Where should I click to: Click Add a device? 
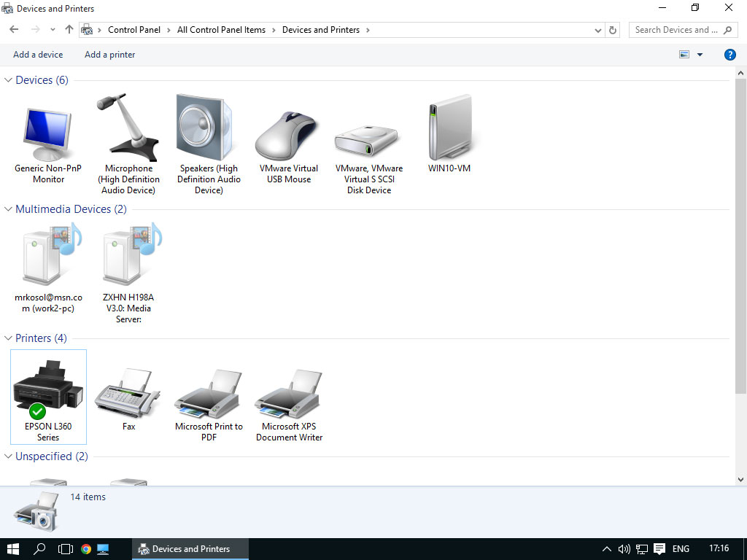[38, 55]
